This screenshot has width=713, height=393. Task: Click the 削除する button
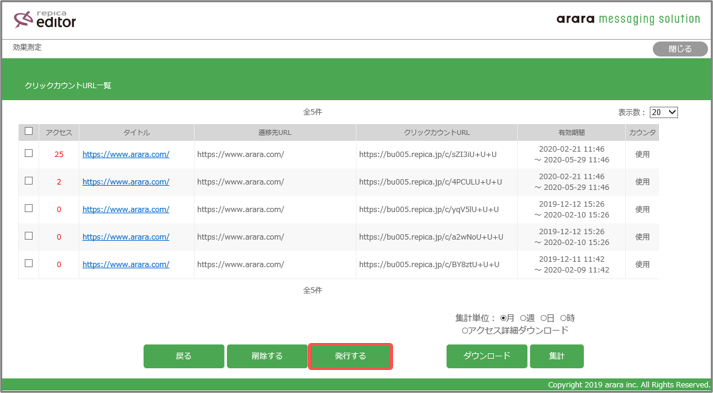click(x=267, y=356)
